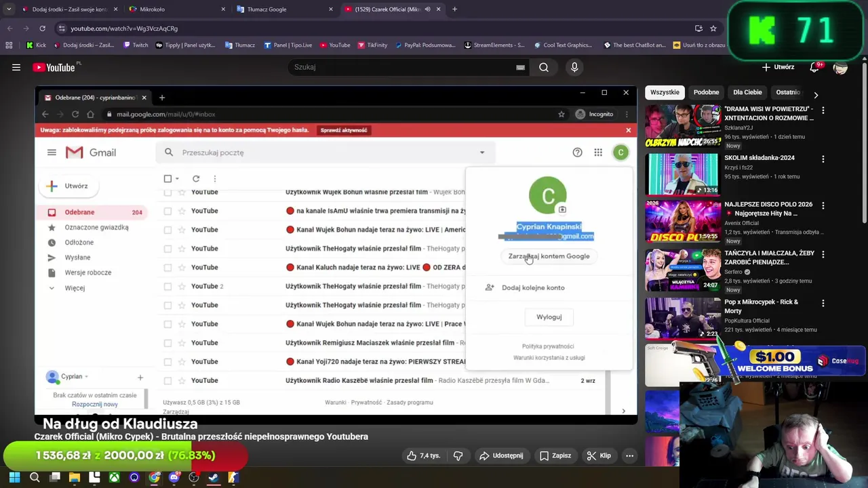This screenshot has width=868, height=488.
Task: Open the 'TAŃCZYŁA I MIAŁCZAŁA' video thumbnail
Action: 682,270
